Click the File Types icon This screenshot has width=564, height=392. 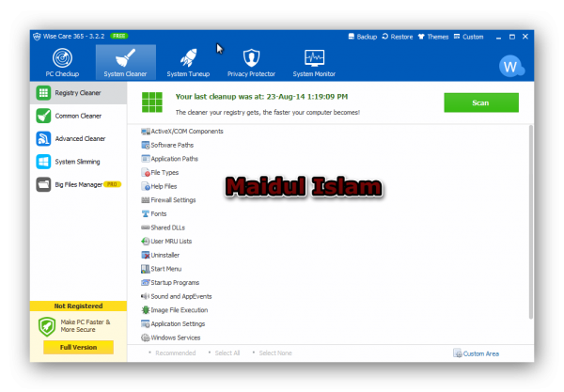146,173
